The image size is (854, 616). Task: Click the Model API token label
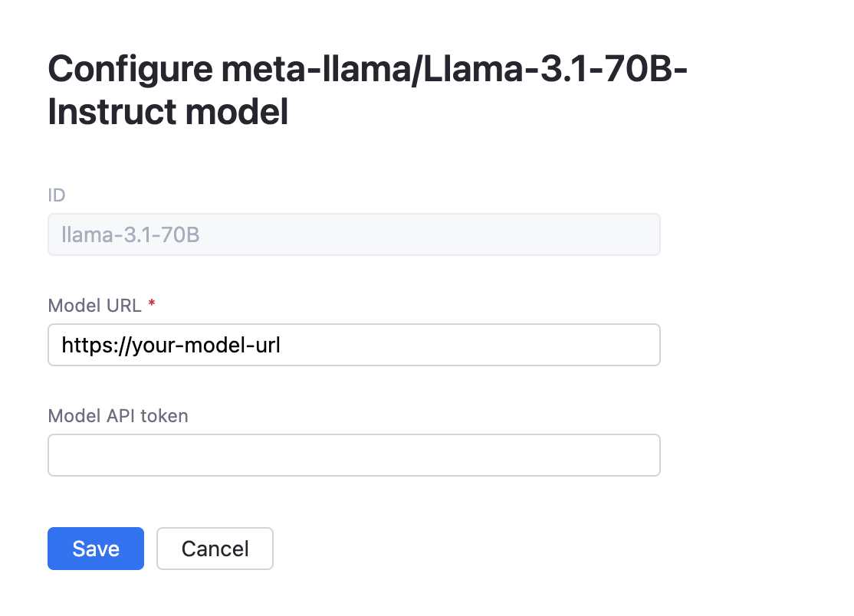coord(118,416)
